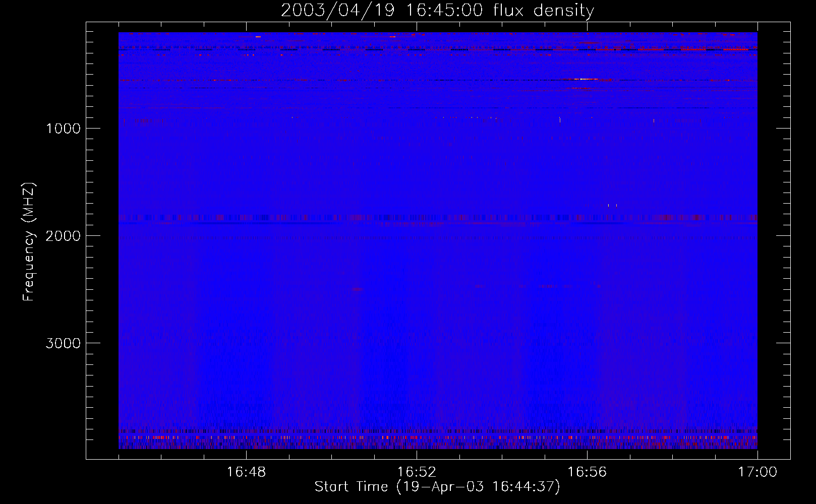Viewport: 816px width, 504px height.
Task: Click the 1000 frequency tick label
Action: [63, 129]
